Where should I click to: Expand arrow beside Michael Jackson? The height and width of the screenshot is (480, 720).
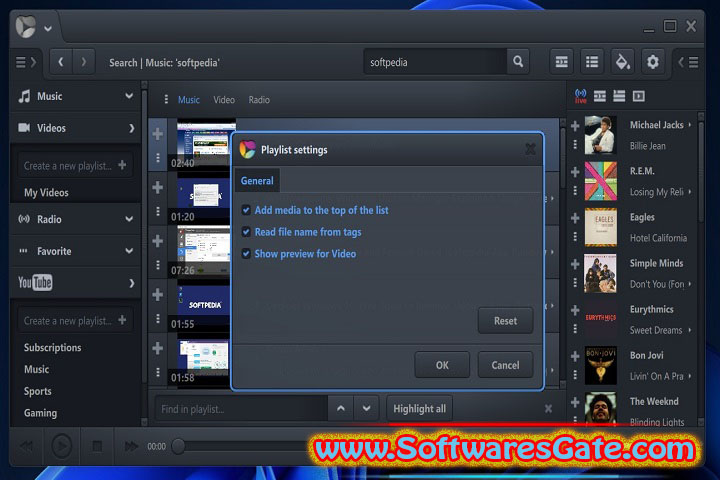(690, 124)
